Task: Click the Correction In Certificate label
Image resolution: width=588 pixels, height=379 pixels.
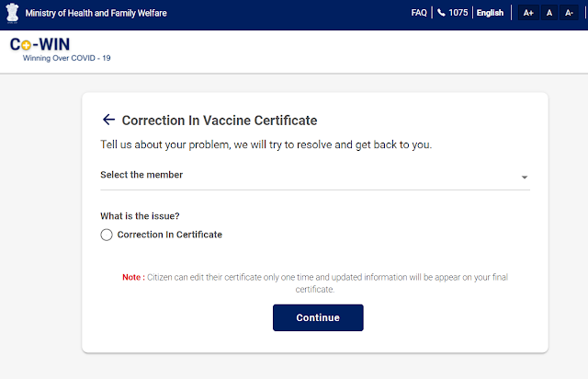Action: 170,235
